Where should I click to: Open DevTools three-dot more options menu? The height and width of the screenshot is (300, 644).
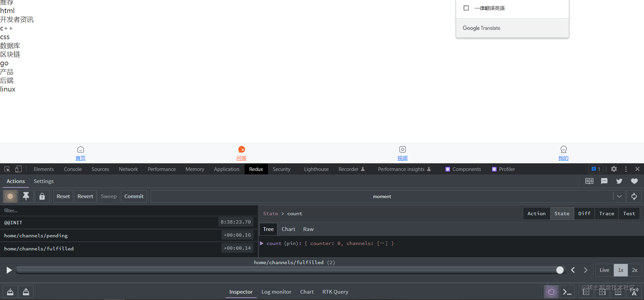click(626, 169)
